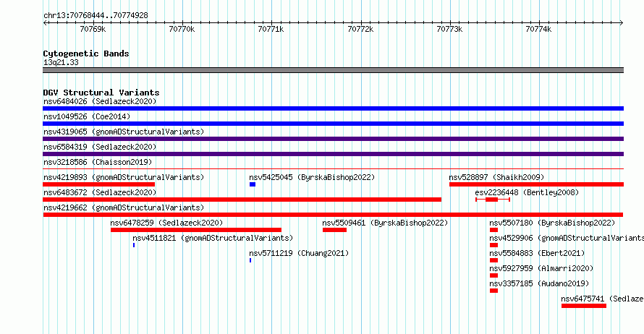Select the esv2236448 red glyph with whiskers
The width and height of the screenshot is (644, 334).
[493, 200]
